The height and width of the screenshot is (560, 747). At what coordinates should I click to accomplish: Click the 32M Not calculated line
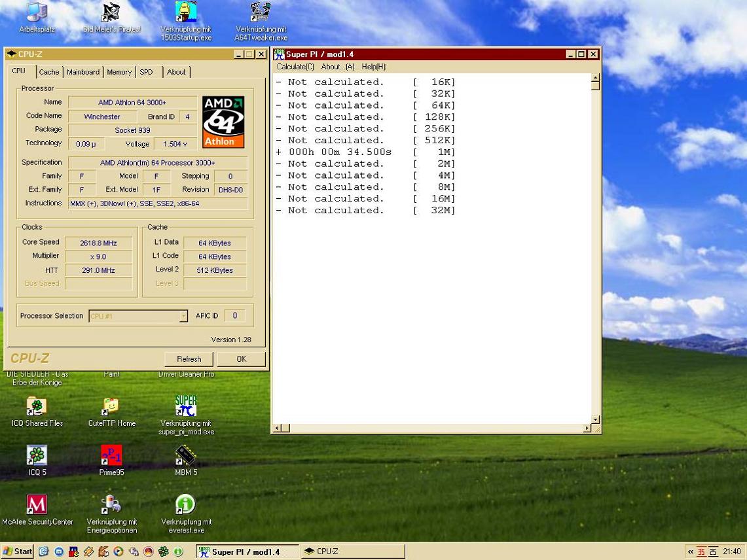point(365,210)
